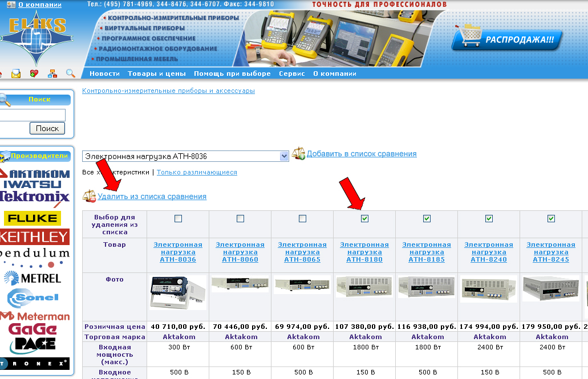
Task: Click the ATH-8240 product photo
Action: (x=489, y=289)
